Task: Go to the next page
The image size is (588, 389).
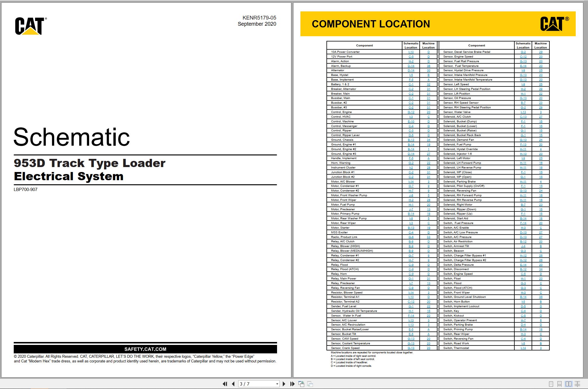Action: [284, 384]
